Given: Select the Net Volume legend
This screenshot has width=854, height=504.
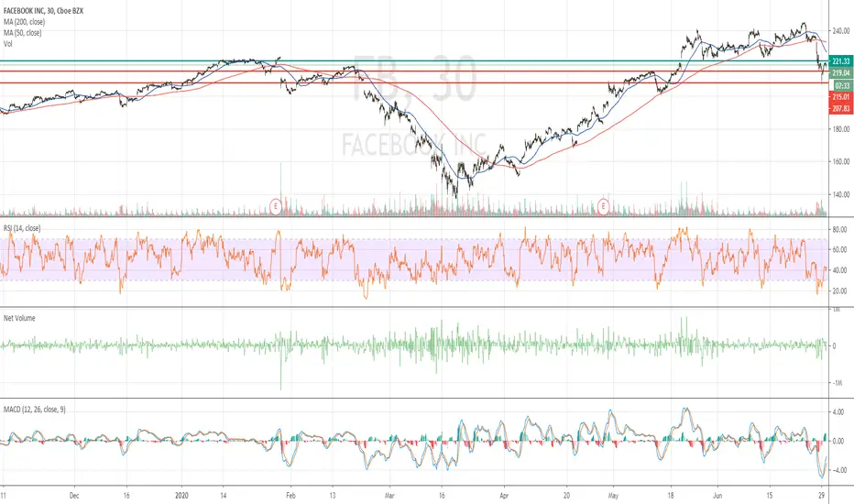Looking at the screenshot, I should 19,318.
